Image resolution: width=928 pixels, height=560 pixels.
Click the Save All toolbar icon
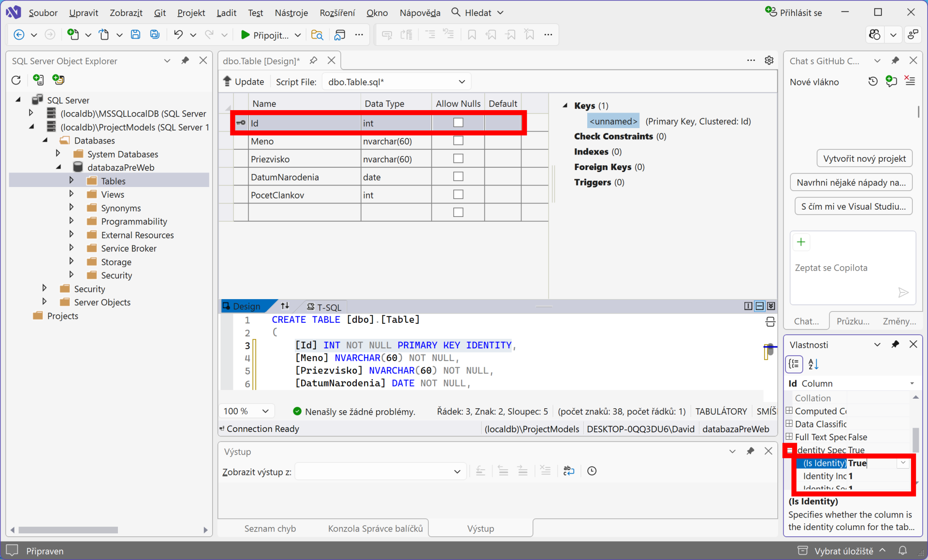click(x=155, y=34)
